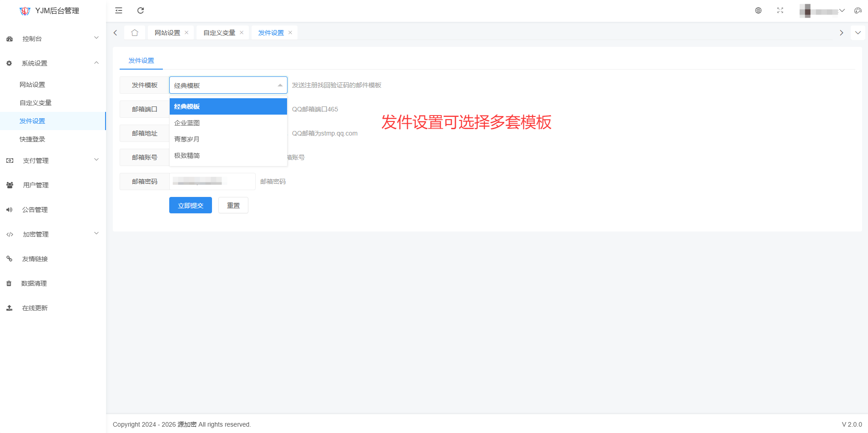Go to home tab icon
The height and width of the screenshot is (433, 868).
tap(135, 33)
